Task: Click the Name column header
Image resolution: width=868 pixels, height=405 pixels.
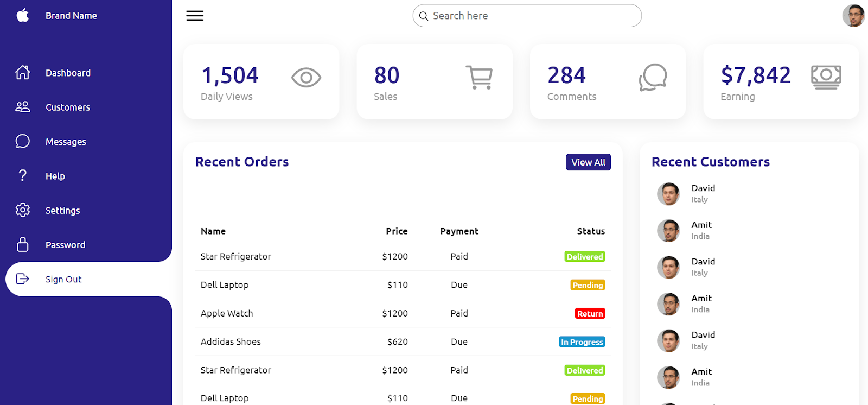Action: (213, 231)
